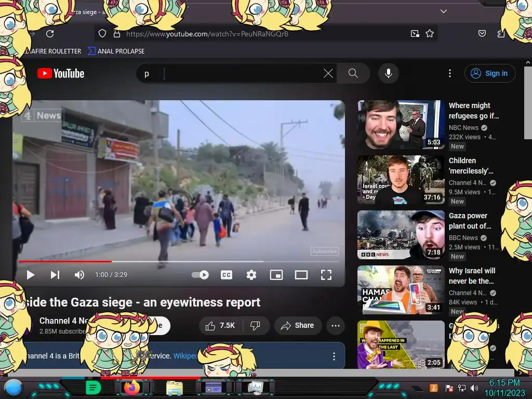
Task: Open the taskbar clock showing 6:15 PM
Action: tap(504, 388)
